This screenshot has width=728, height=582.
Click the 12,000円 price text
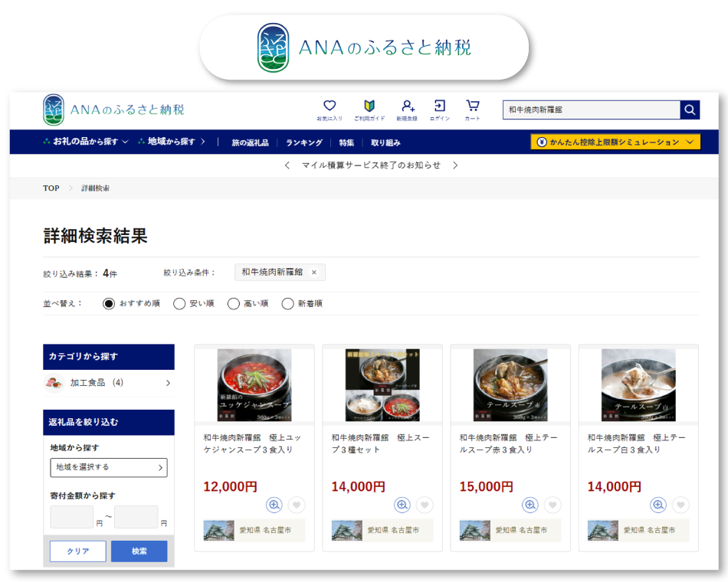231,486
